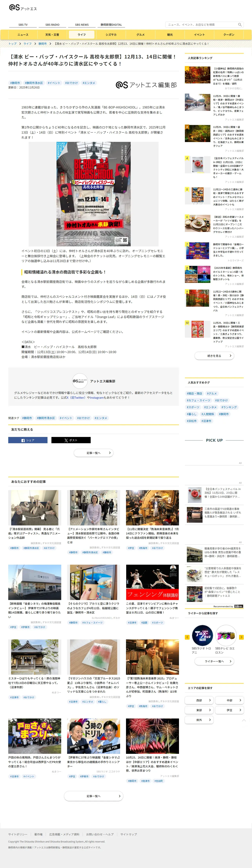The height and width of the screenshot is (868, 252).
Task: Open the 広告掲載・メディア資料 footer link
Action: [64, 834]
